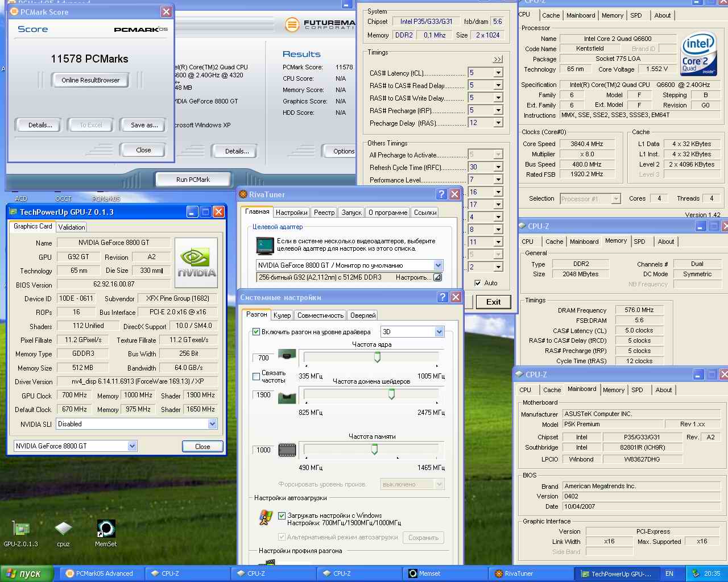This screenshot has width=728, height=582.
Task: Open cpuz desktop icon
Action: point(63,529)
